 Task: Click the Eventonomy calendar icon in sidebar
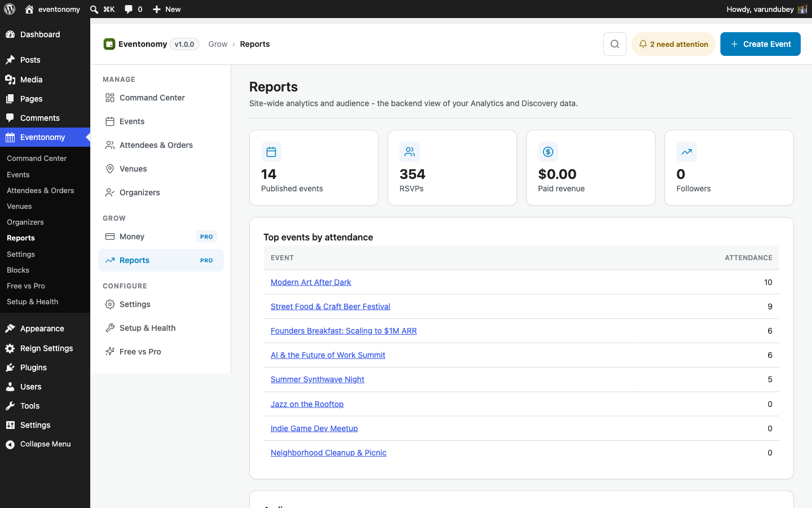(10, 137)
